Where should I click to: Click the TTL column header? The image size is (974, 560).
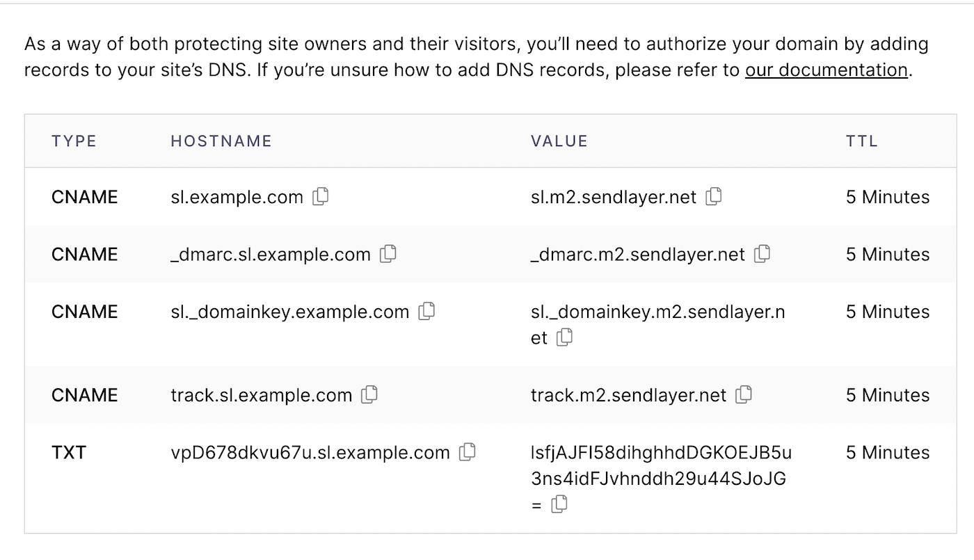click(861, 141)
